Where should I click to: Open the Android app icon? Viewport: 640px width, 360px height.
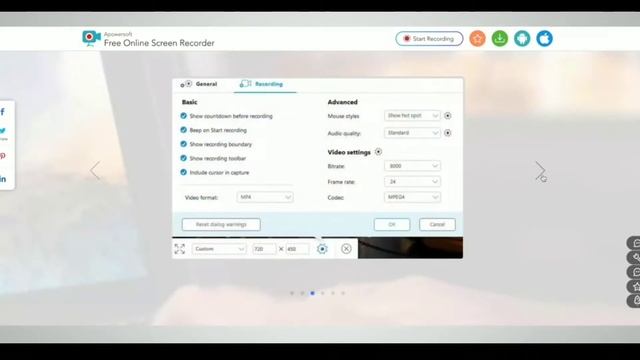tap(522, 39)
